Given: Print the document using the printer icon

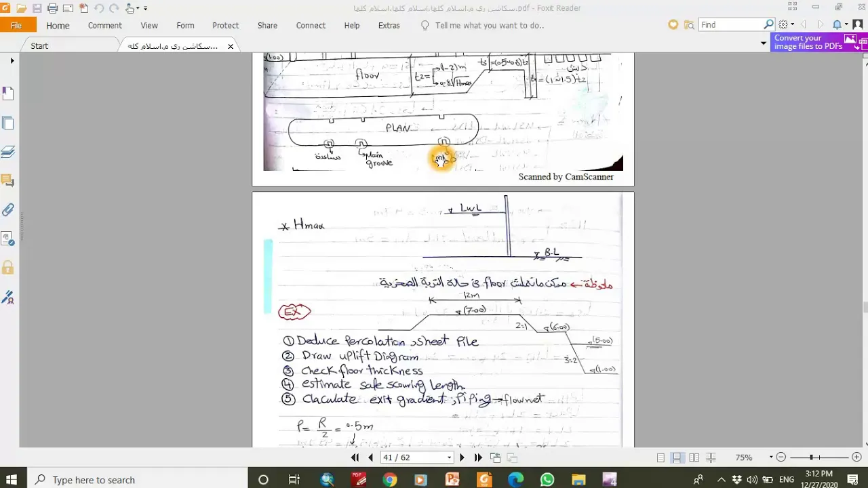Looking at the screenshot, I should pos(52,8).
